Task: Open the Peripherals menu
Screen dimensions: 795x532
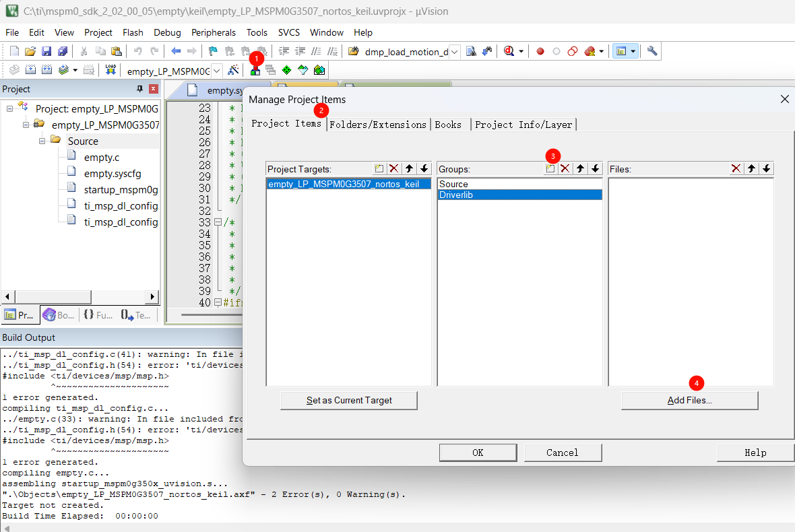Action: [x=213, y=32]
